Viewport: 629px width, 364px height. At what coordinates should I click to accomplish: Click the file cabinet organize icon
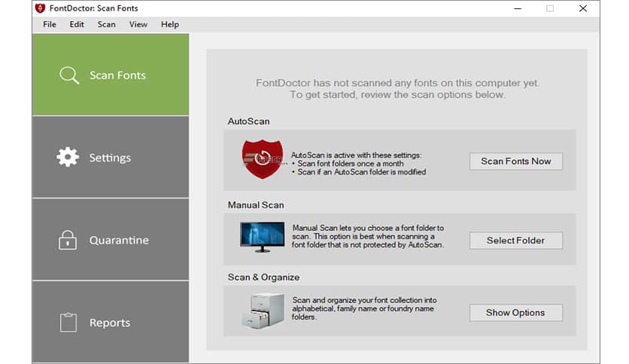263,311
